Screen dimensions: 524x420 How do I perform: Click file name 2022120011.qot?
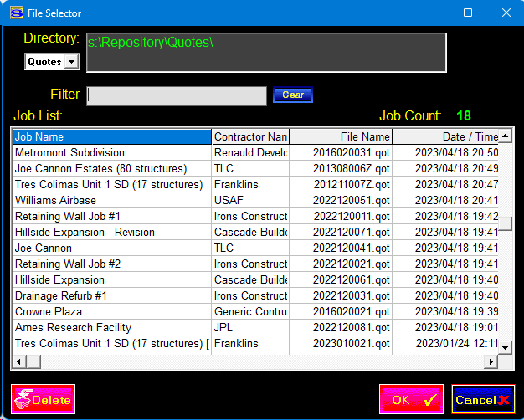[x=341, y=216]
